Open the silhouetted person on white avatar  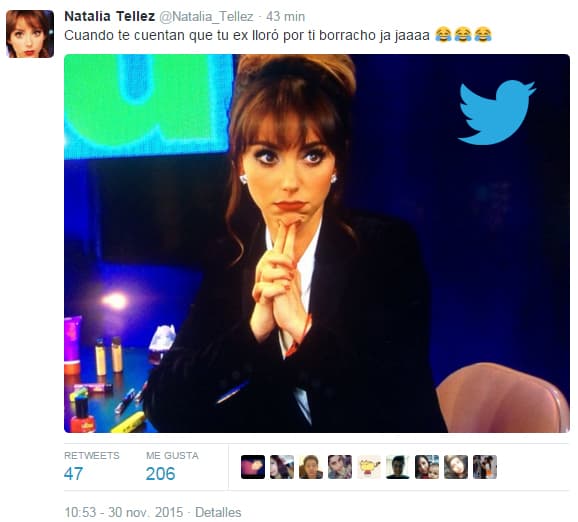click(x=398, y=467)
